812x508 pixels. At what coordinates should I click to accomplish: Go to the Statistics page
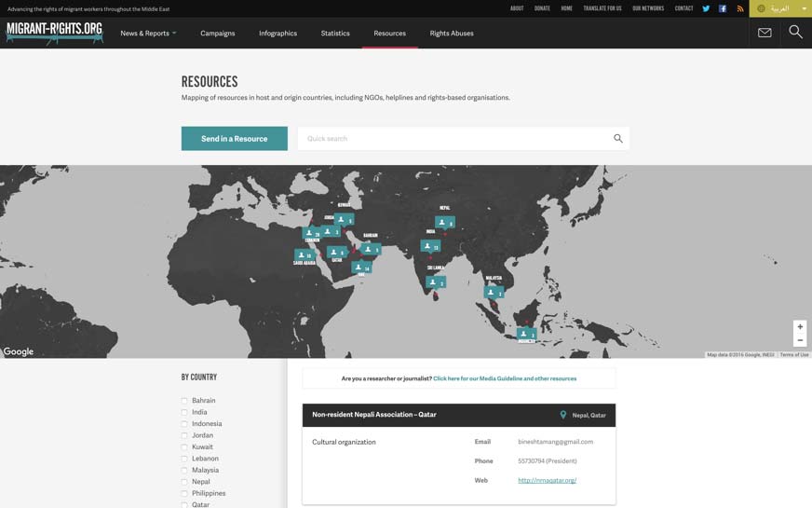335,34
